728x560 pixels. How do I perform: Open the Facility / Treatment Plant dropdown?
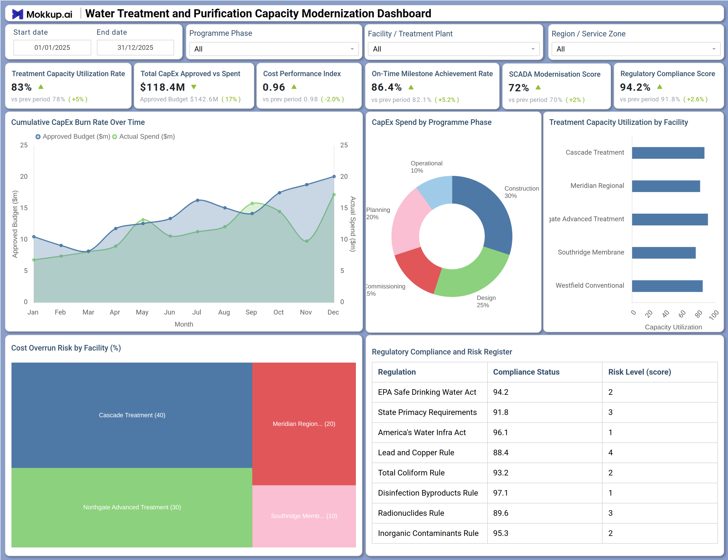pyautogui.click(x=453, y=49)
